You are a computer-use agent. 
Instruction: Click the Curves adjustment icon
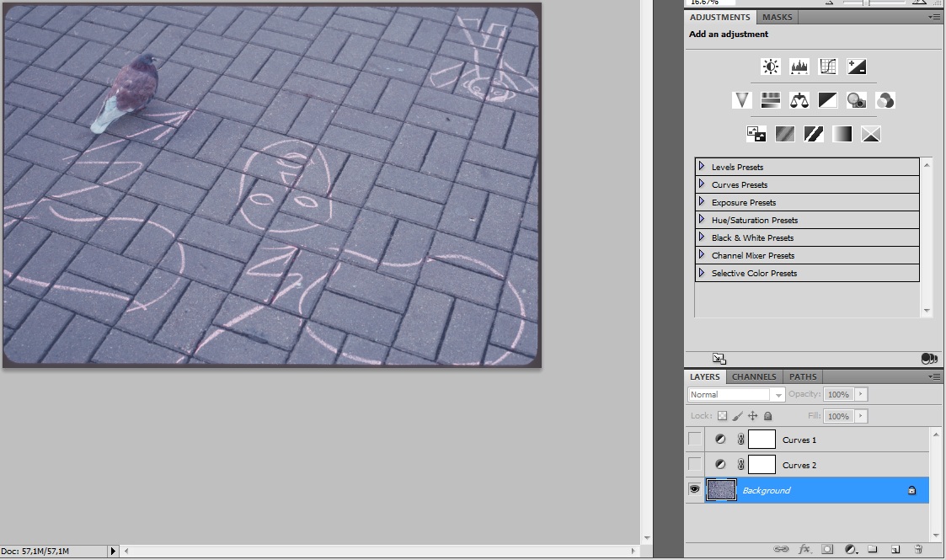pyautogui.click(x=828, y=67)
